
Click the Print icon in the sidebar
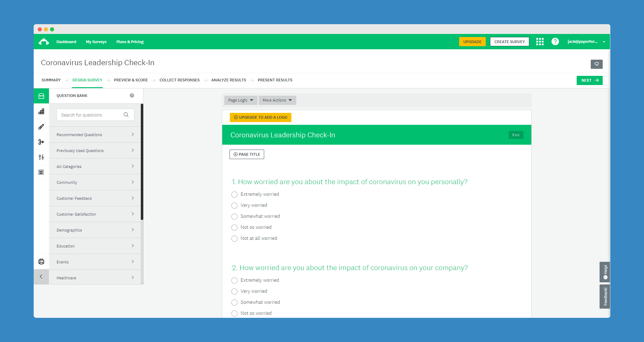41,262
